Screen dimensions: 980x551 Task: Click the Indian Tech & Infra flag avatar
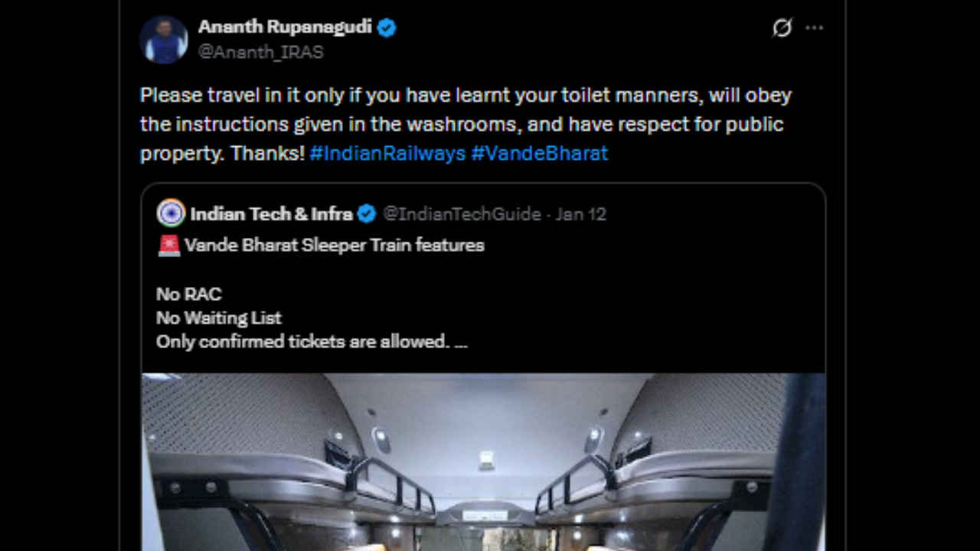coord(171,214)
